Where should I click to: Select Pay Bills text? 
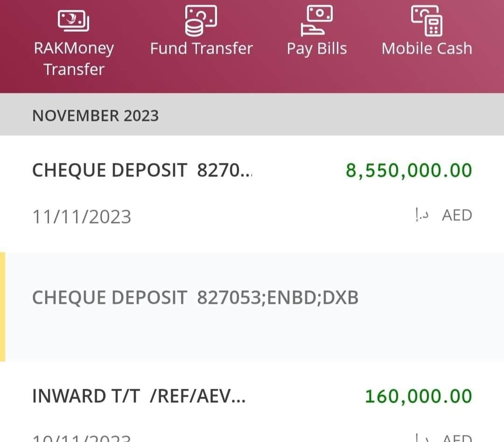point(316,49)
